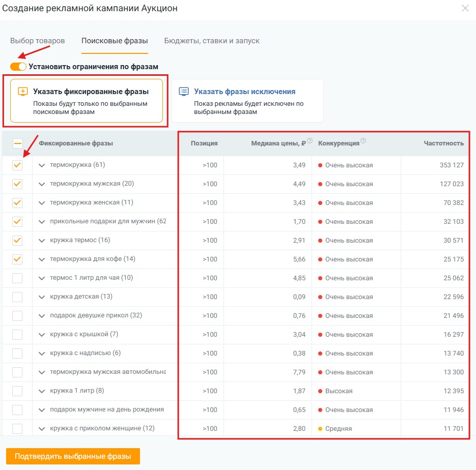
Task: Sort by Частотность column header
Action: pos(443,143)
